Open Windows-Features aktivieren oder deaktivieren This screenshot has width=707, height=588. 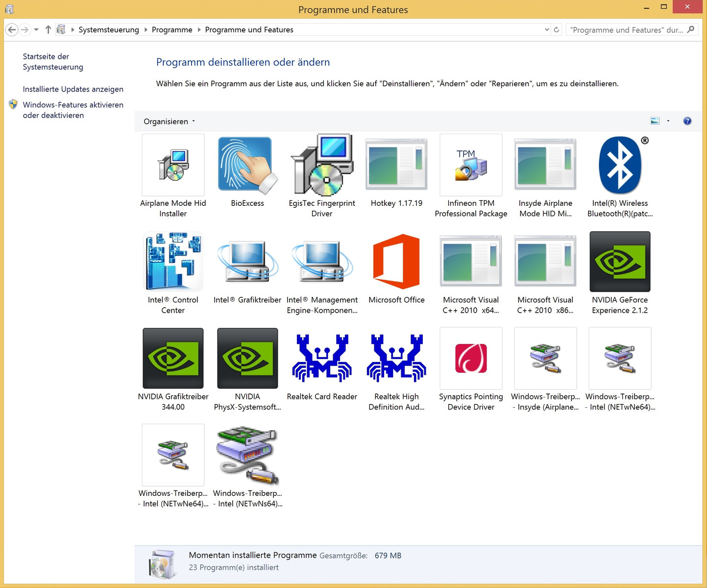[73, 110]
